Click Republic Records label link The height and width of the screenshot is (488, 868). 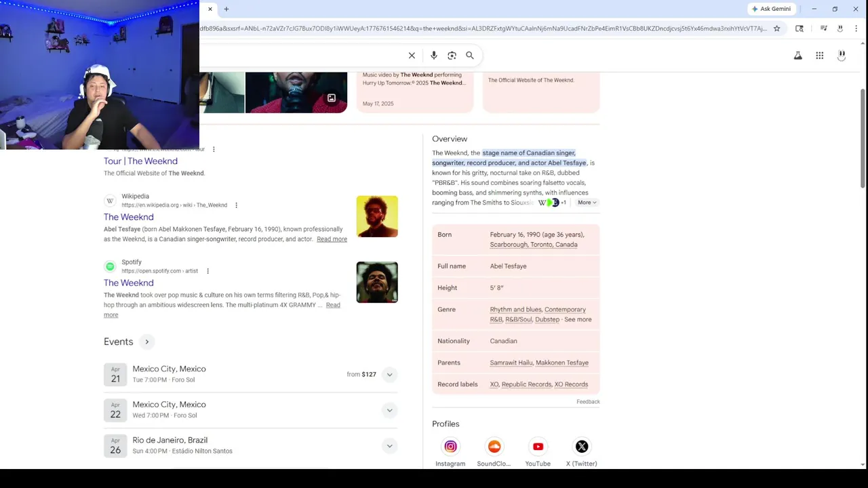[526, 384]
